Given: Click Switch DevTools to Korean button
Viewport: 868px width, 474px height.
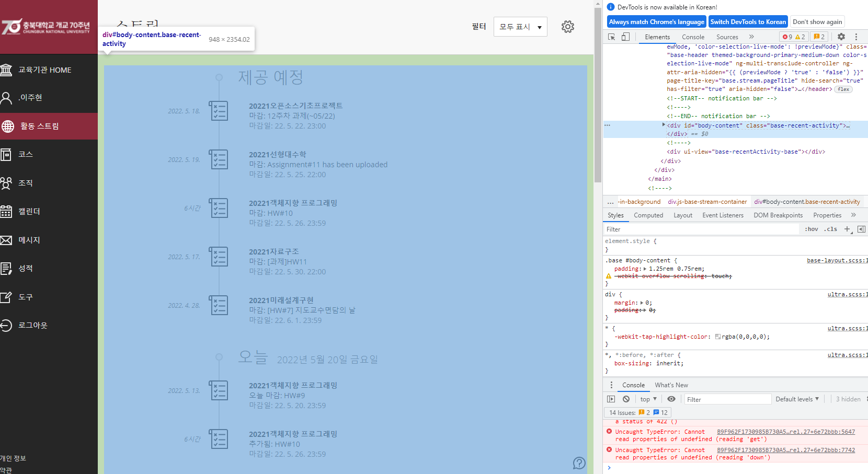Looking at the screenshot, I should pyautogui.click(x=748, y=21).
